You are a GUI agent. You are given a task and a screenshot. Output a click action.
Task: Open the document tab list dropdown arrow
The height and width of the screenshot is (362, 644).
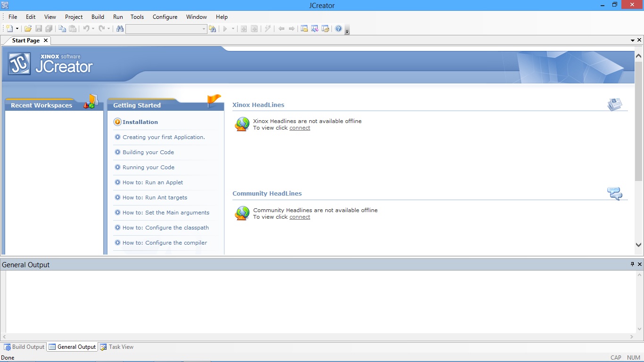click(633, 41)
